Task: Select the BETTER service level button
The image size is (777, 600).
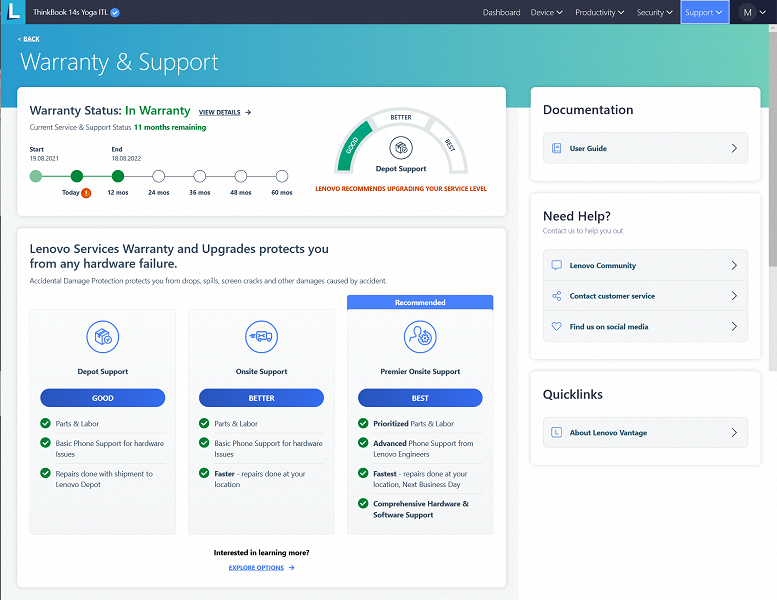Action: pos(261,398)
